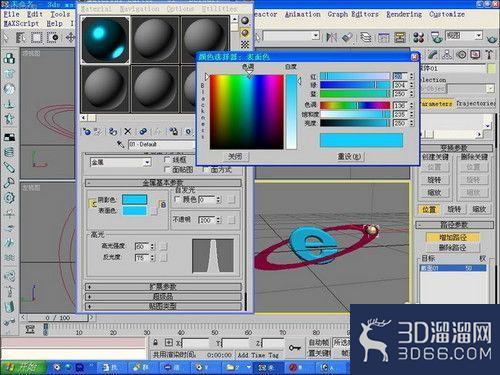Open the Tools menu

[x=60, y=14]
